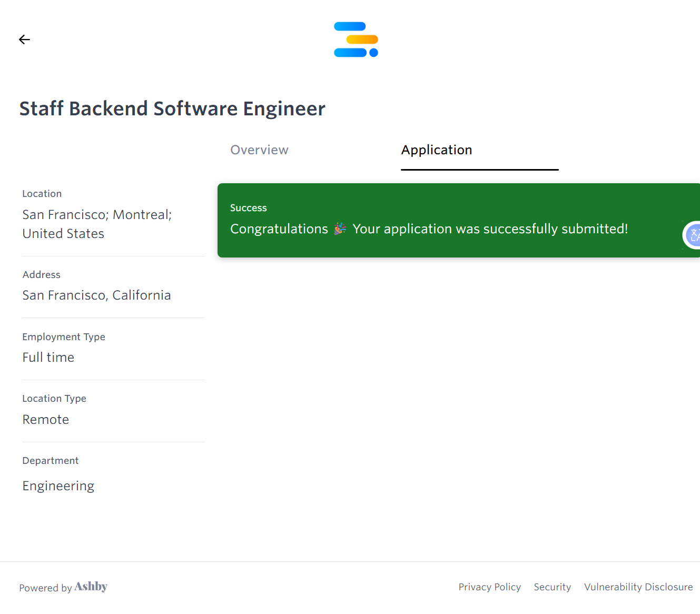Click the Full time employment value
700x614 pixels.
[x=48, y=358]
